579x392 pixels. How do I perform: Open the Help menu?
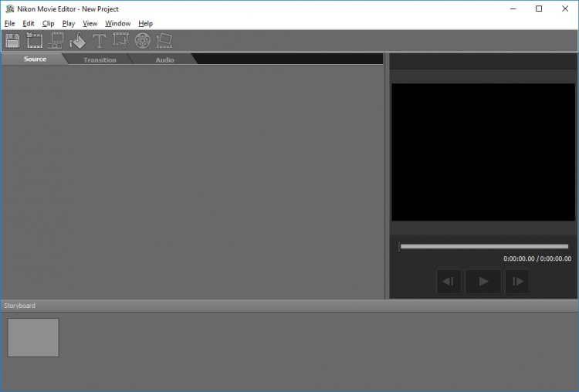(x=145, y=24)
